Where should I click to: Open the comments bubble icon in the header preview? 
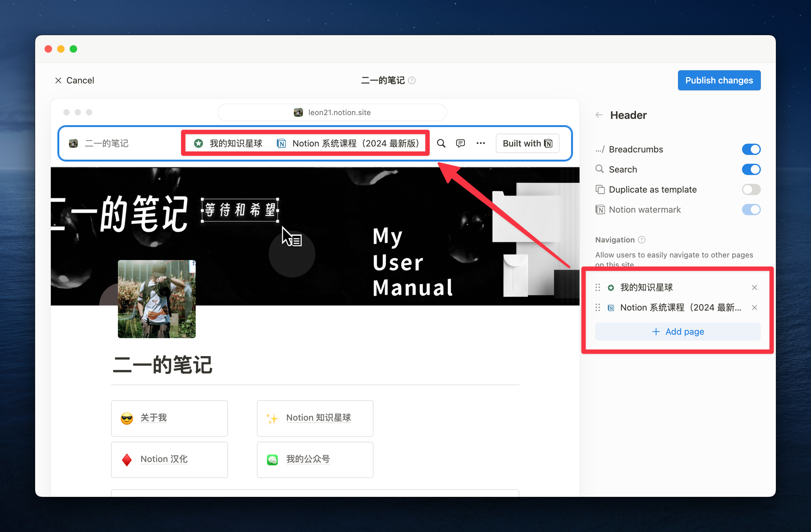(460, 143)
